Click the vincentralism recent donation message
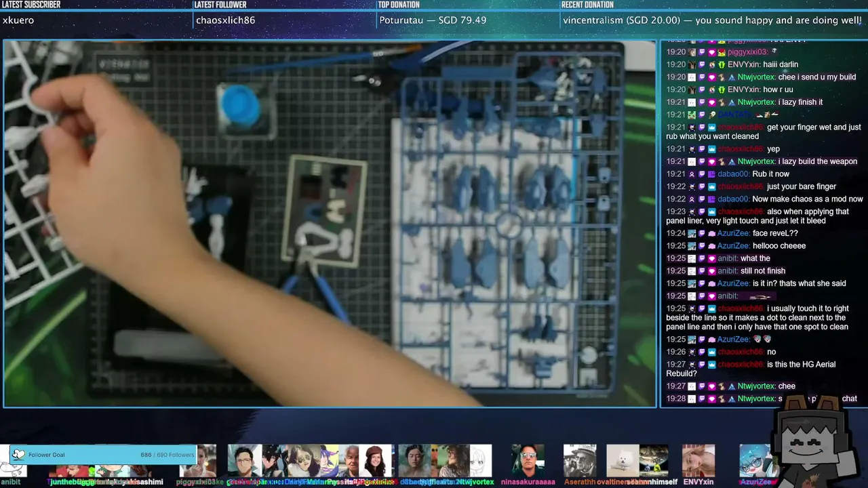 [712, 20]
